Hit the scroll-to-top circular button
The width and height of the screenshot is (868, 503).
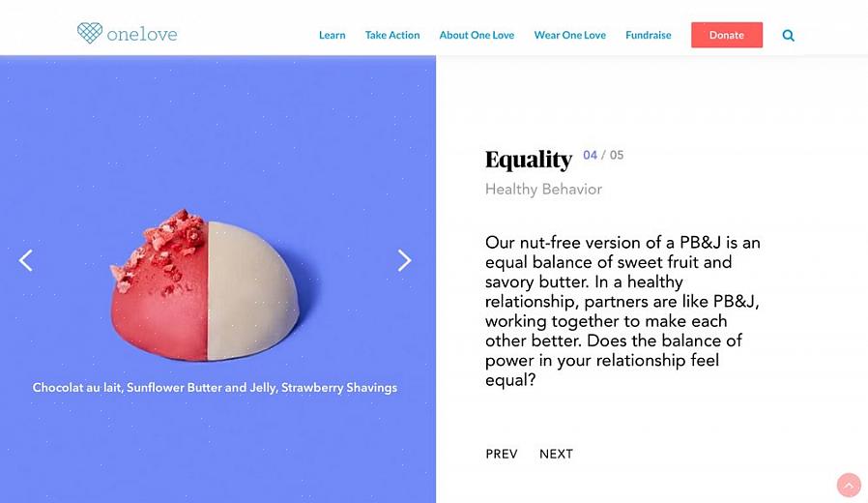(849, 485)
